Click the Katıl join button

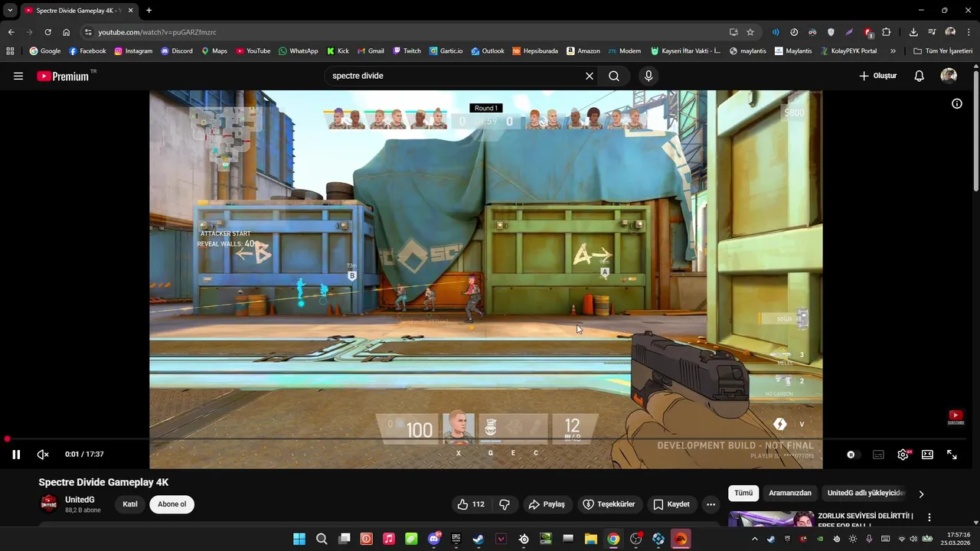point(130,504)
